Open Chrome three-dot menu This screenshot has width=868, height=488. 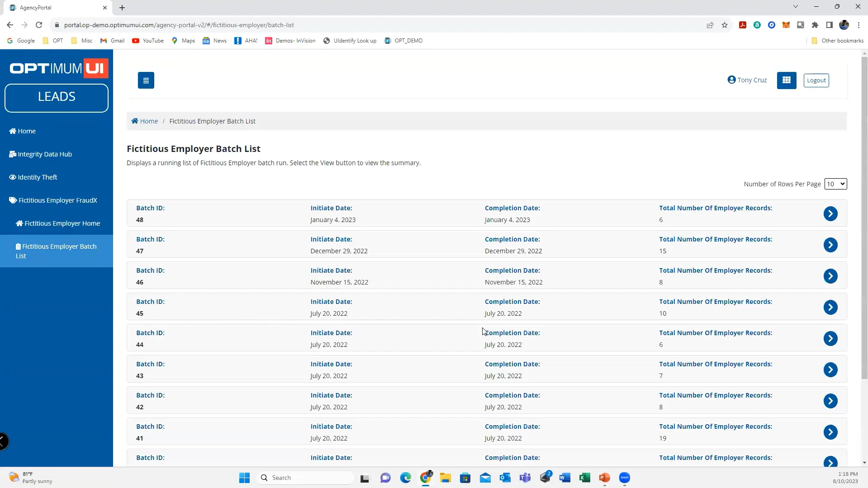pyautogui.click(x=859, y=25)
